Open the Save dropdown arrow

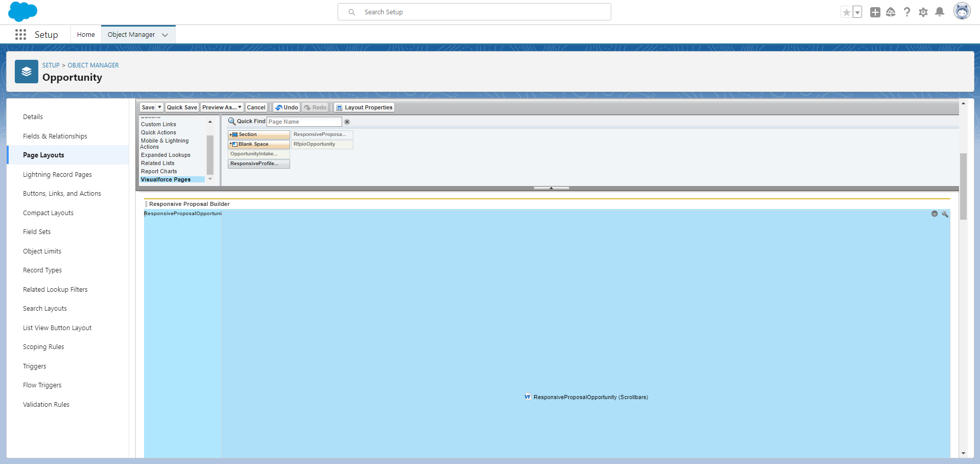pos(159,107)
